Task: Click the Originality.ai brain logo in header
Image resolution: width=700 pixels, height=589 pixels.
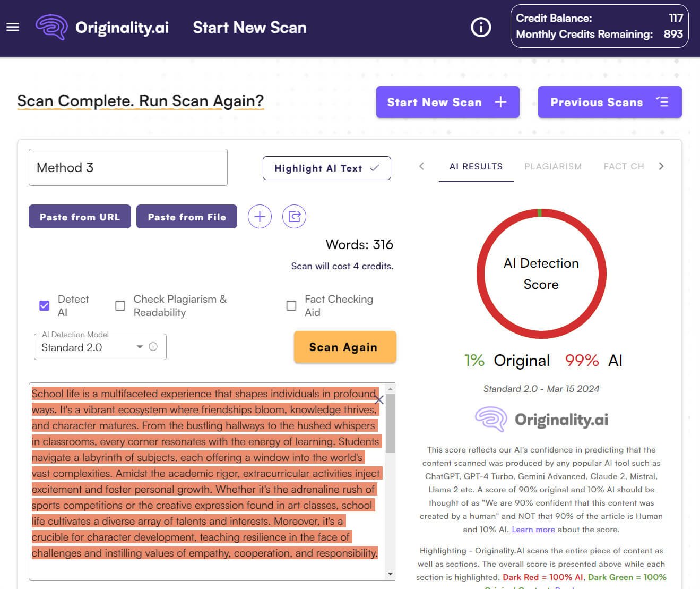Action: coord(50,27)
